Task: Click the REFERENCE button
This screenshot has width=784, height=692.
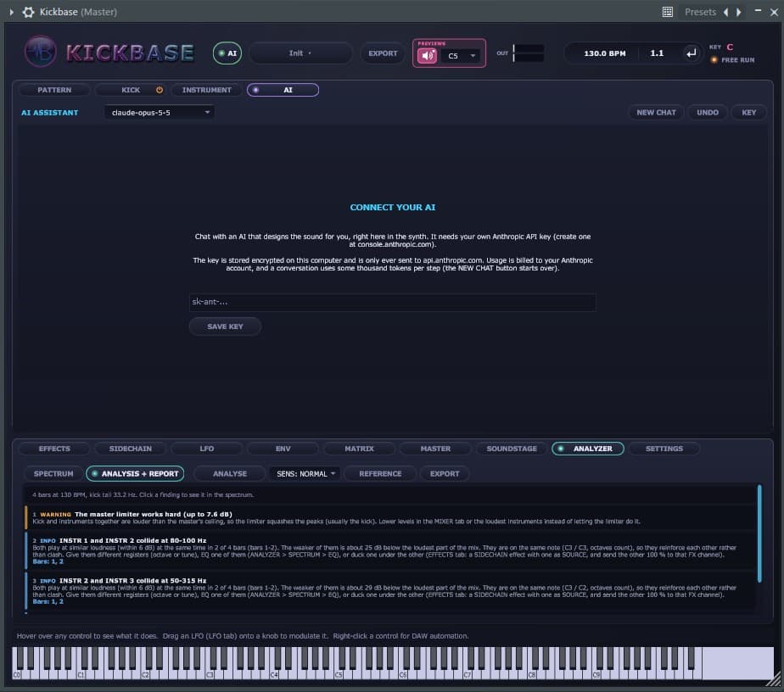Action: click(380, 474)
